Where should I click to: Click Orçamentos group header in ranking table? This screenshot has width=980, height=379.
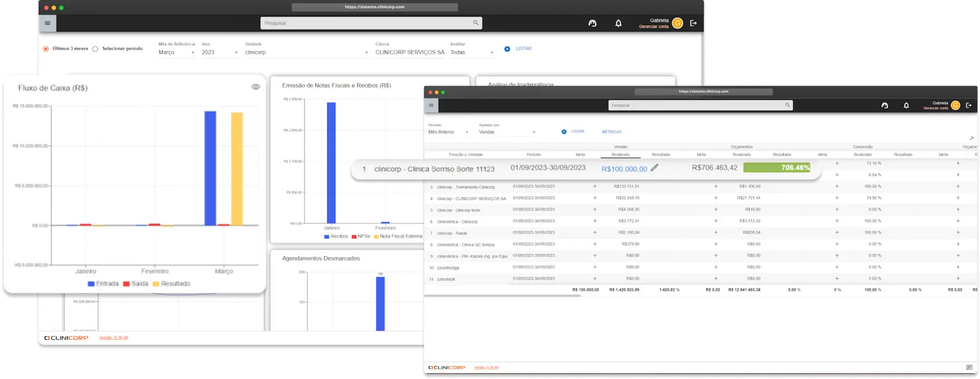[741, 146]
